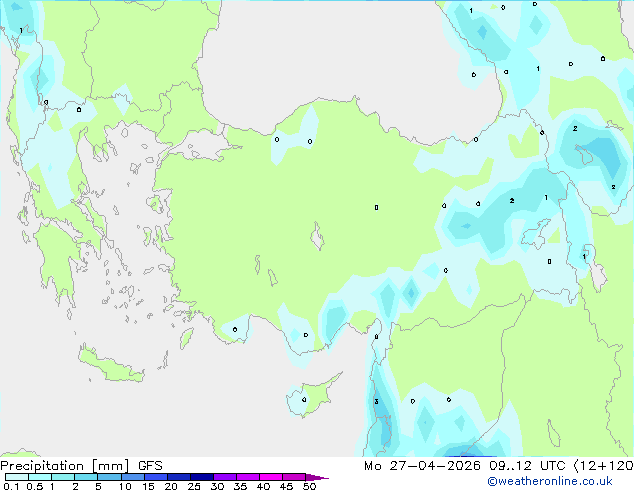Click the 40 to 45 mm magenta swatch
634x490 pixels.
(271, 477)
